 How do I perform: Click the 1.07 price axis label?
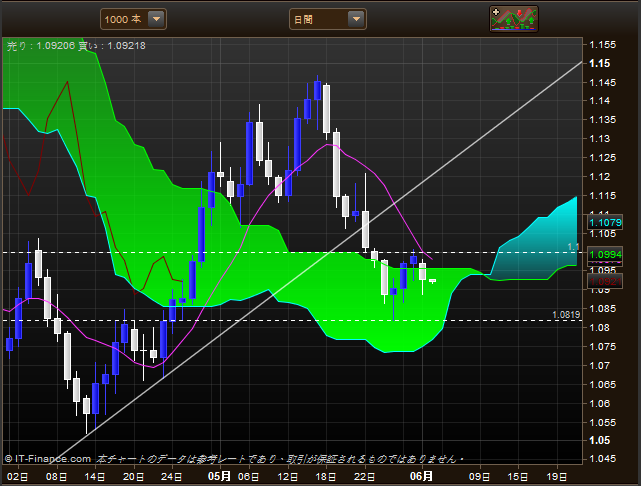[600, 365]
